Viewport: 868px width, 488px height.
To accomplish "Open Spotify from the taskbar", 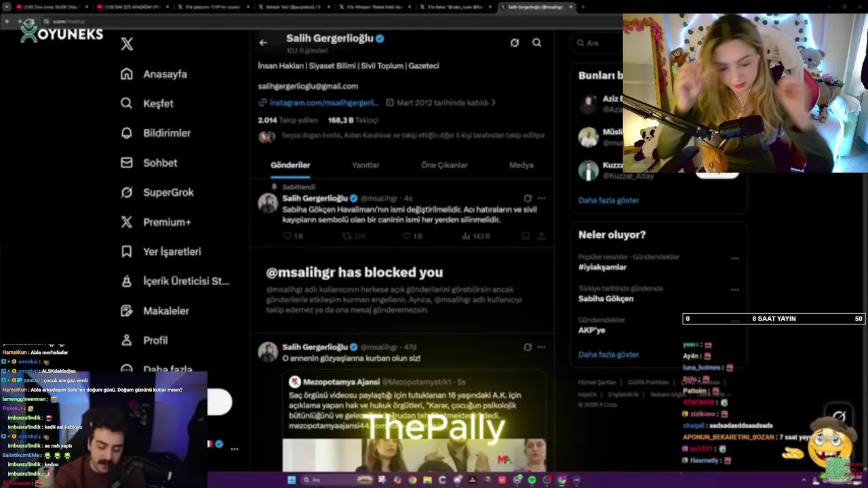I will coord(532,480).
